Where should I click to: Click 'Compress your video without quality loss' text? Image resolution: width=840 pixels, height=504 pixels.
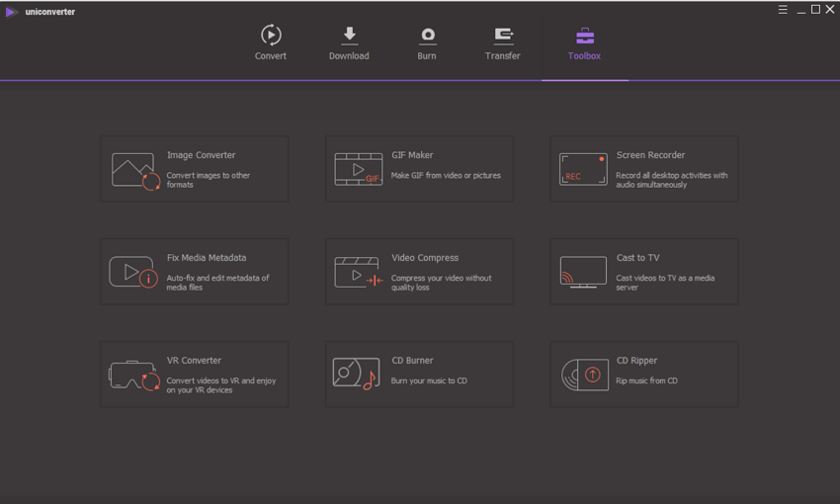[441, 283]
